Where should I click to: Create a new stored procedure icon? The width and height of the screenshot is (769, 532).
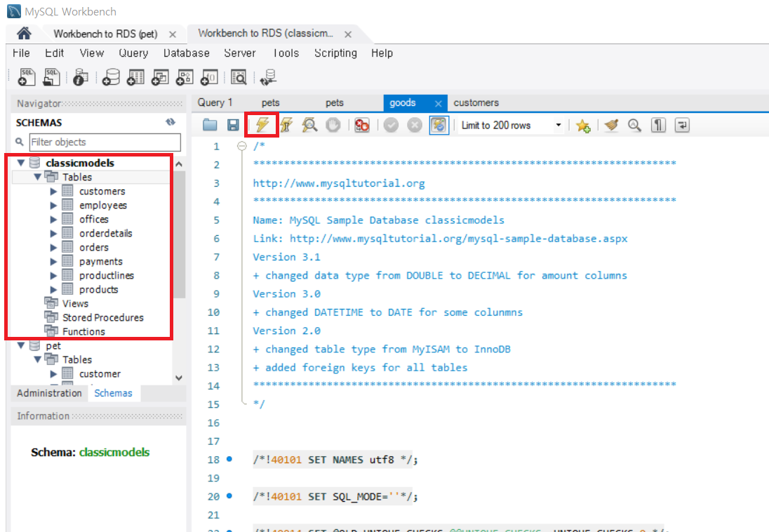pyautogui.click(x=185, y=77)
